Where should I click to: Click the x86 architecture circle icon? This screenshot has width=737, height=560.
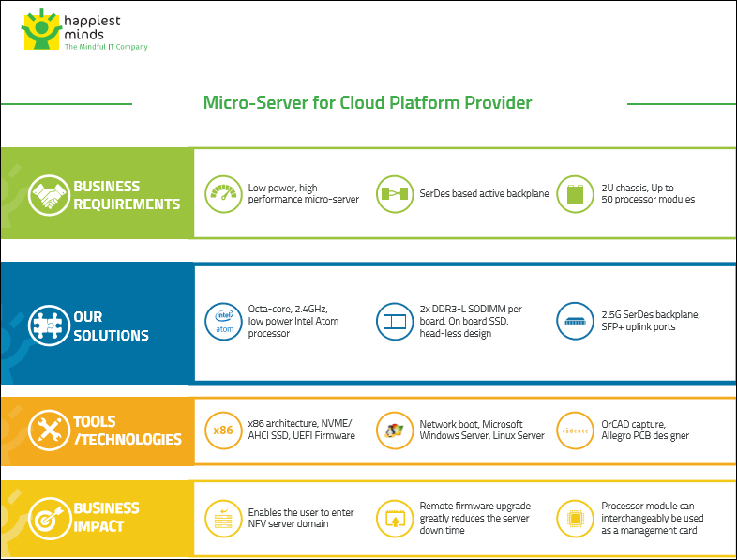pyautogui.click(x=223, y=431)
